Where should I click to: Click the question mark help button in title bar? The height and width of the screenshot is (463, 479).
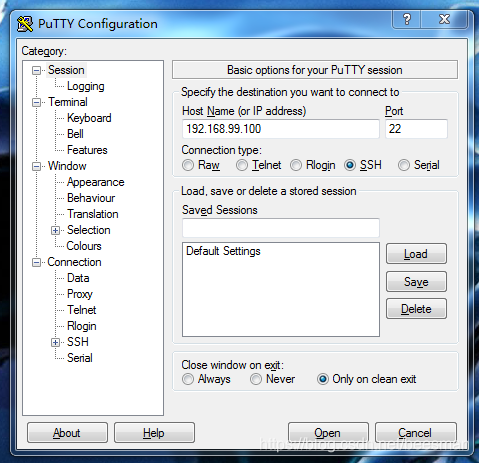click(x=407, y=19)
